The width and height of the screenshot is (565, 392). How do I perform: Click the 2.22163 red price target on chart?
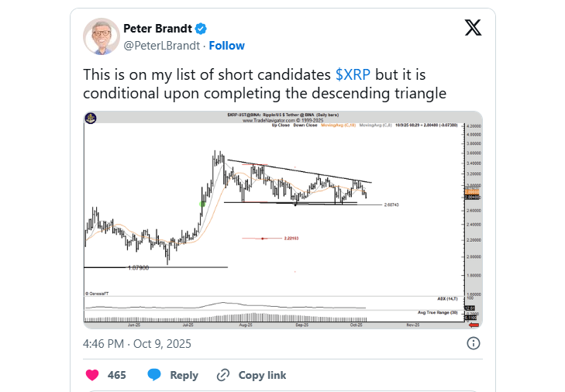point(291,238)
